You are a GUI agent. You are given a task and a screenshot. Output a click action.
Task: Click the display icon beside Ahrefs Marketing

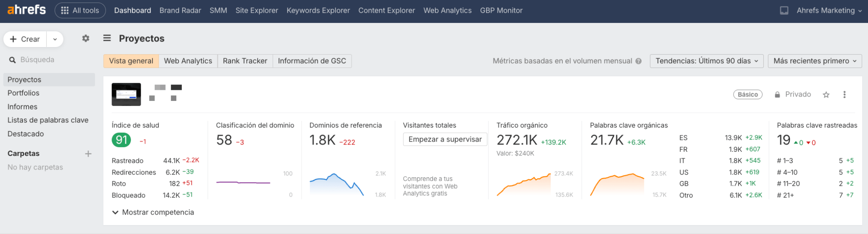(784, 11)
